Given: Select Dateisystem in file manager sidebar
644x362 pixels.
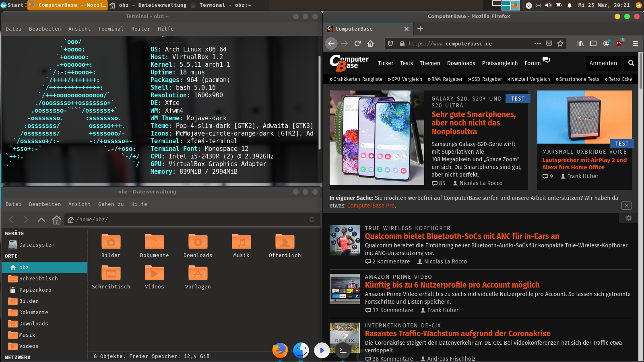Looking at the screenshot, I should 44,245.
